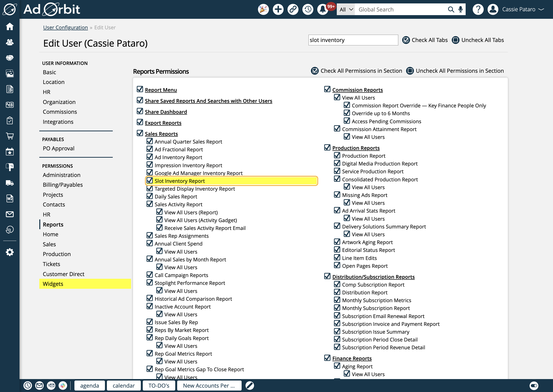Uncheck the Slot Inventory Report checkbox

[150, 181]
